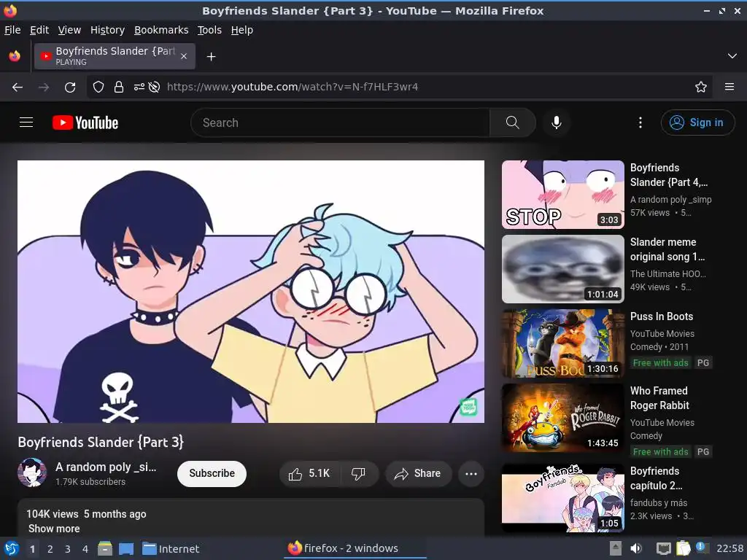Viewport: 747px width, 560px height.
Task: Open YouTube settings three-dot menu
Action: tap(640, 122)
